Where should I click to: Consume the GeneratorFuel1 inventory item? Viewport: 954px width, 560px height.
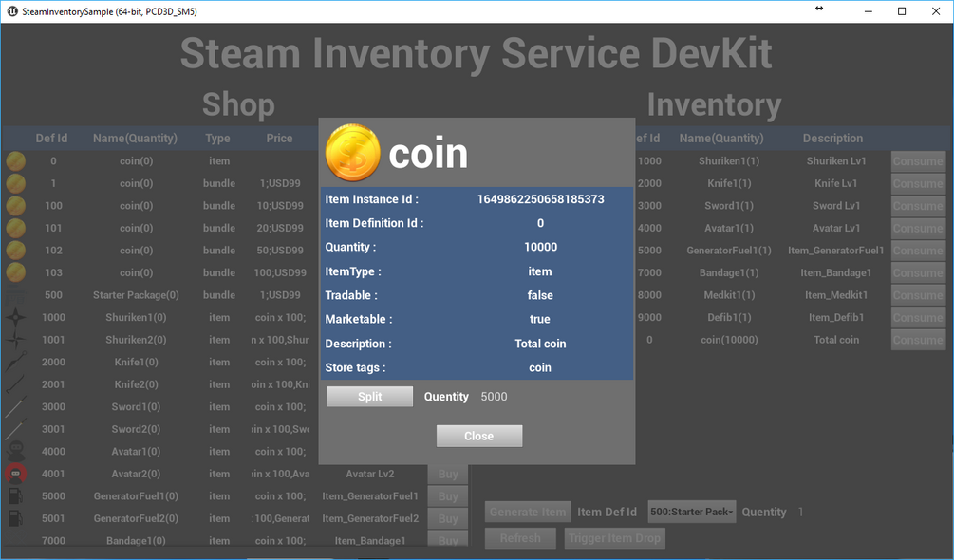918,251
